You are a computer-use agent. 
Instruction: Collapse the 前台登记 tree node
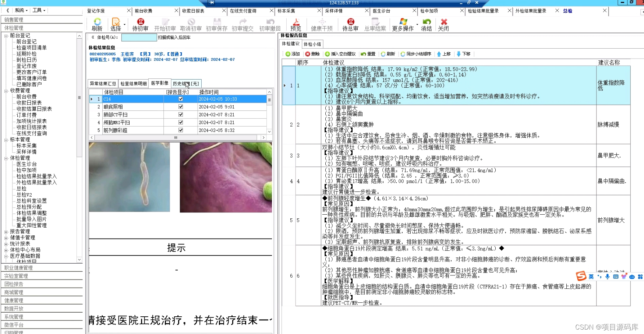pyautogui.click(x=6, y=36)
